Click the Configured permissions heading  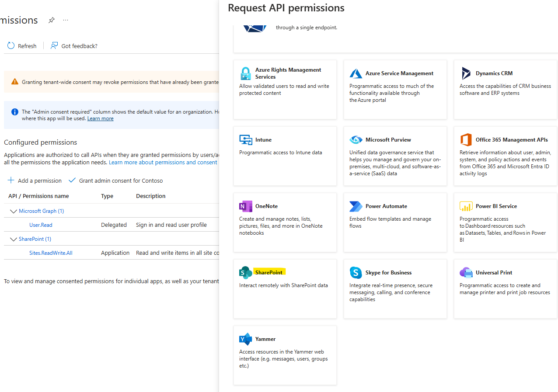pyautogui.click(x=40, y=142)
